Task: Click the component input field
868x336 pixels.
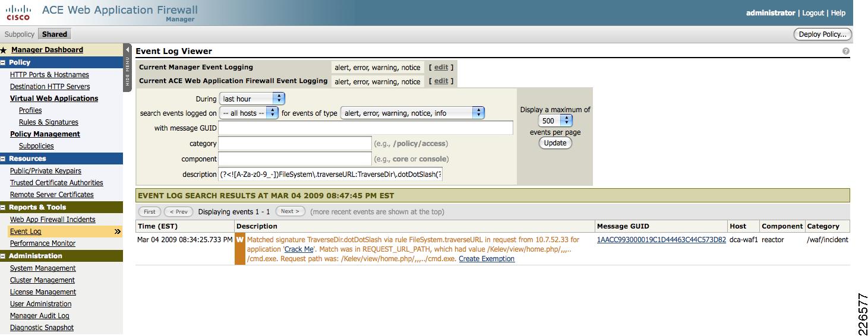Action: pos(295,159)
